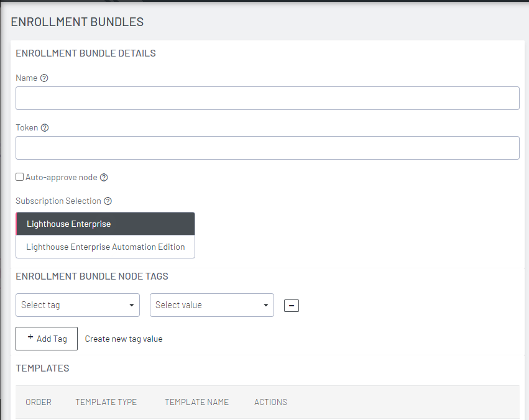529x420 pixels.
Task: Click the Auto-approve node help icon
Action: pos(104,177)
